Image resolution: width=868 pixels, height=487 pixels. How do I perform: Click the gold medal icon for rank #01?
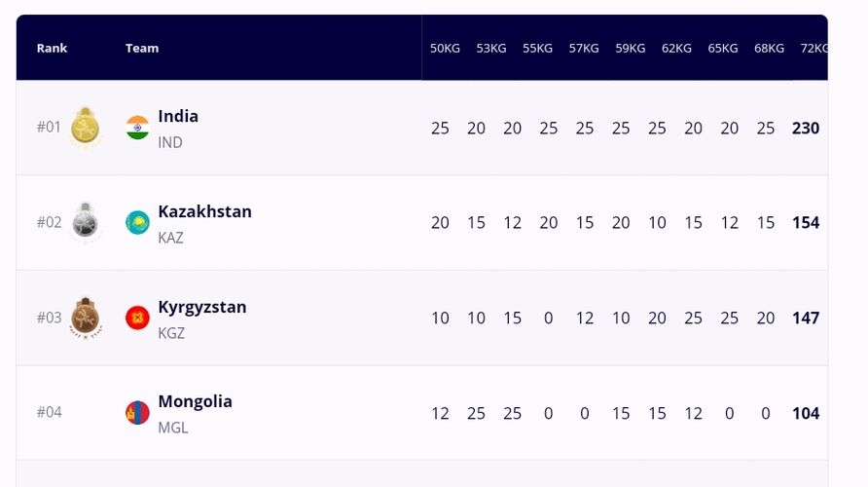[x=86, y=128]
